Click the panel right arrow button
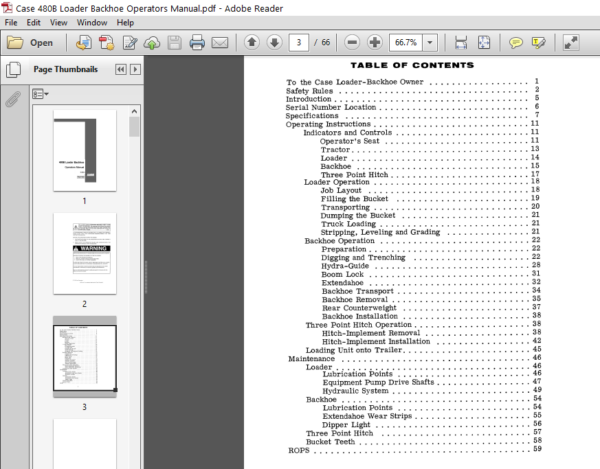Viewport: 600px width, 469px height. point(135,69)
